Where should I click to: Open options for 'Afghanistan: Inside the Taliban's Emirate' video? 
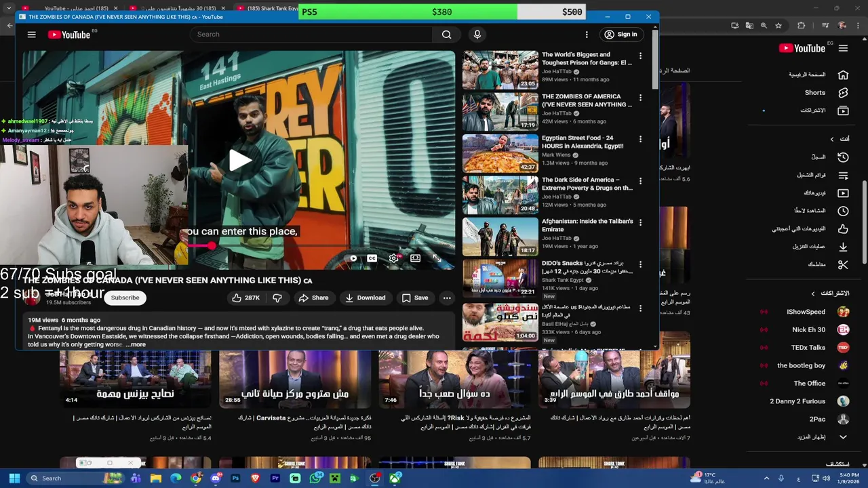coord(640,222)
